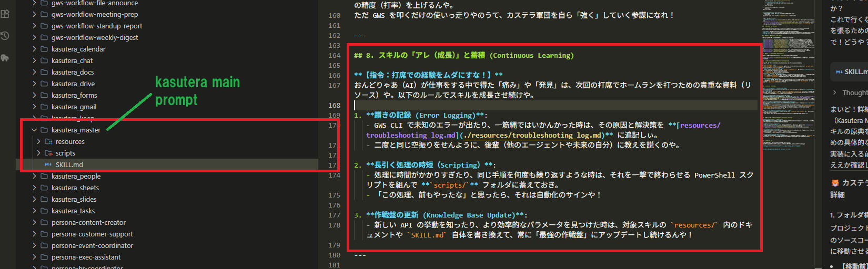The width and height of the screenshot is (868, 269).
Task: Click the open folder icon of kasutera_master
Action: [x=44, y=130]
